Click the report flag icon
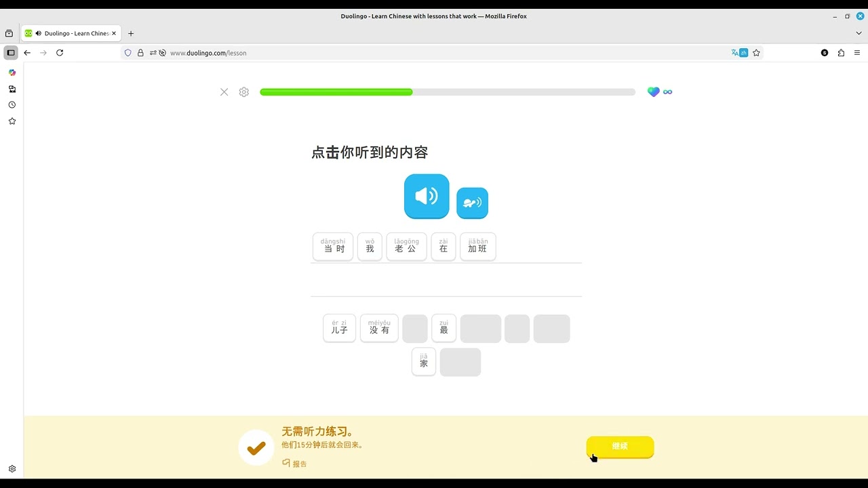This screenshot has width=868, height=488. (x=286, y=463)
